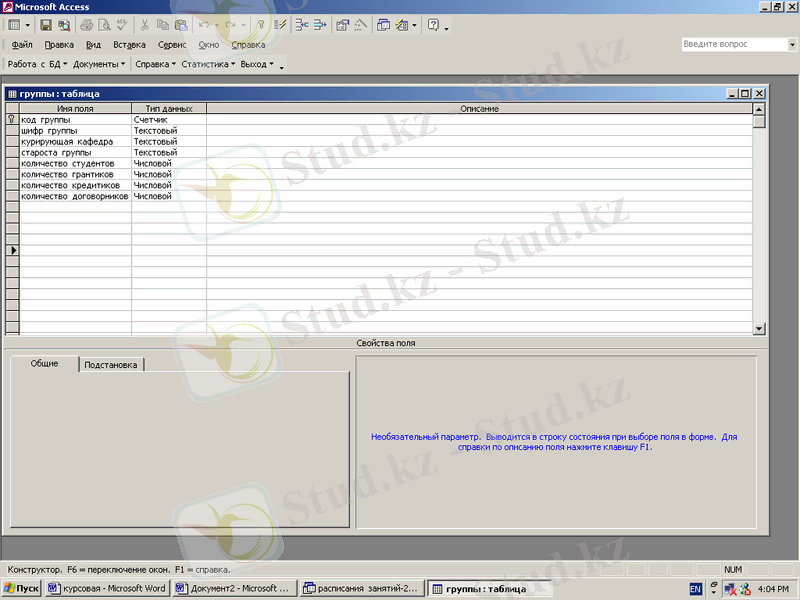Open the Properties toolbar icon
The width and height of the screenshot is (800, 600).
343,25
